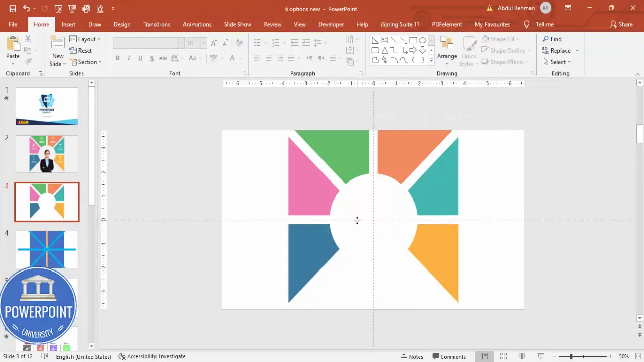Select the text box shape in gallery
This screenshot has width=644, height=362.
coord(384,40)
